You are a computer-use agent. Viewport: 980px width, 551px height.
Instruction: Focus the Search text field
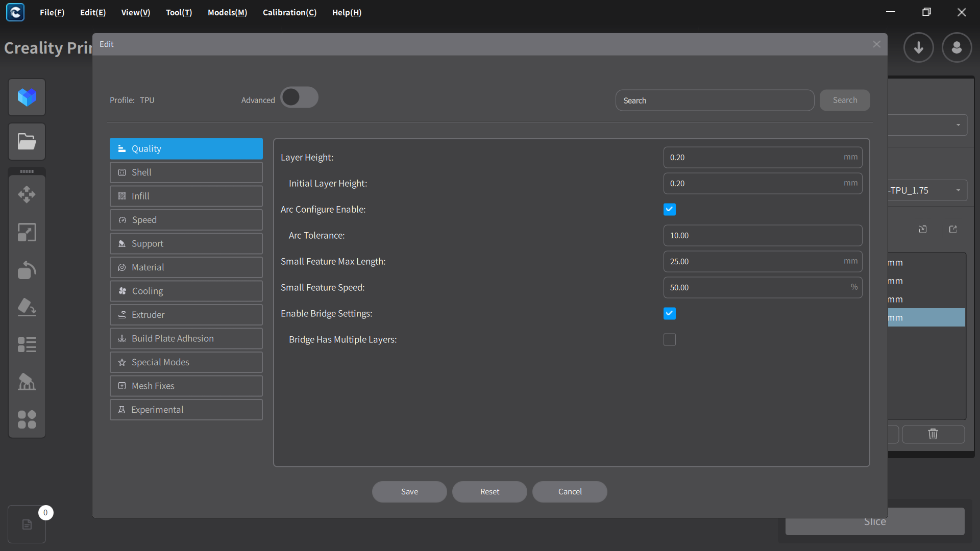[x=715, y=100]
